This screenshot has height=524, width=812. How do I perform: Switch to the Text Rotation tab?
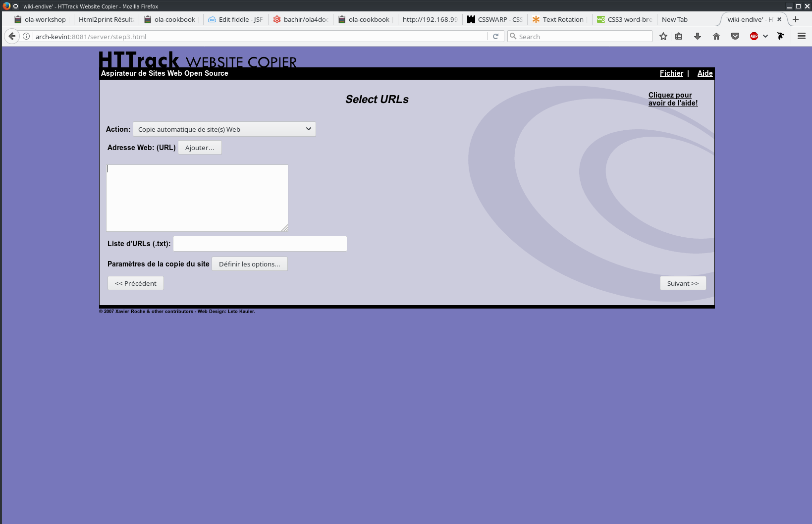click(x=558, y=19)
